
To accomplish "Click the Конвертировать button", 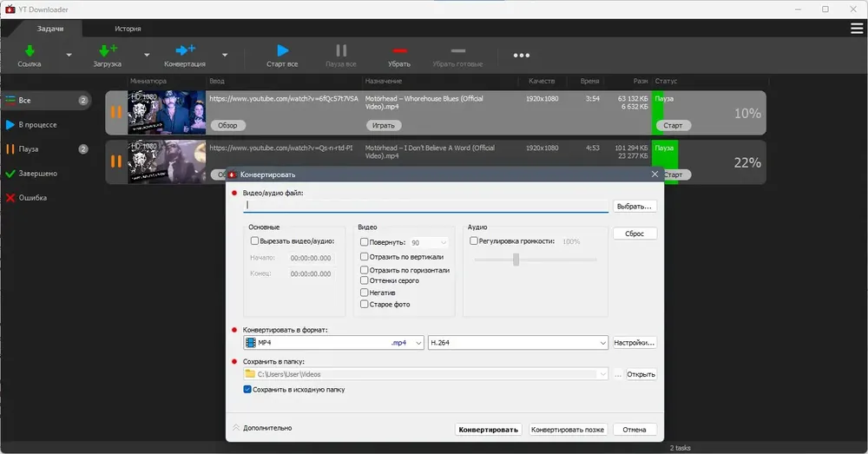I will click(x=488, y=430).
